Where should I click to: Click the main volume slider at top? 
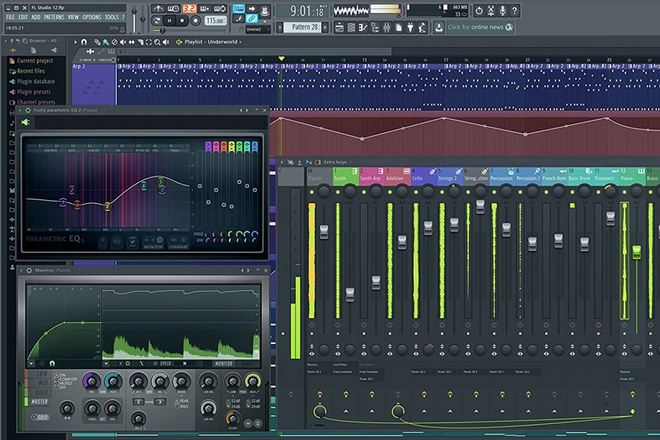[x=134, y=19]
